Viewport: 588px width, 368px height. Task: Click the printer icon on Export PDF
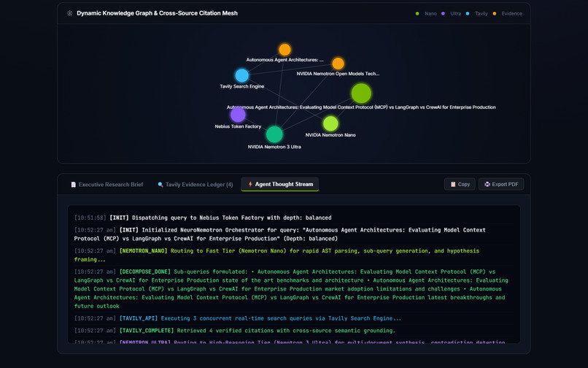pos(487,185)
